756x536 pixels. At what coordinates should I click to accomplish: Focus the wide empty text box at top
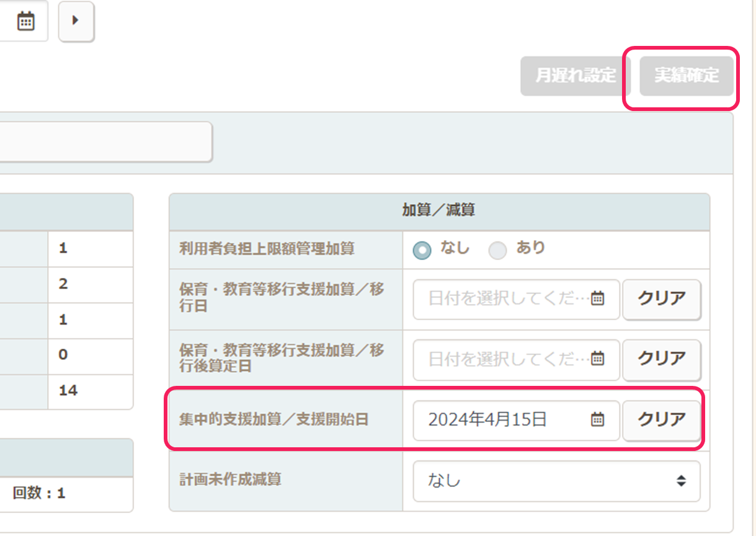click(105, 142)
